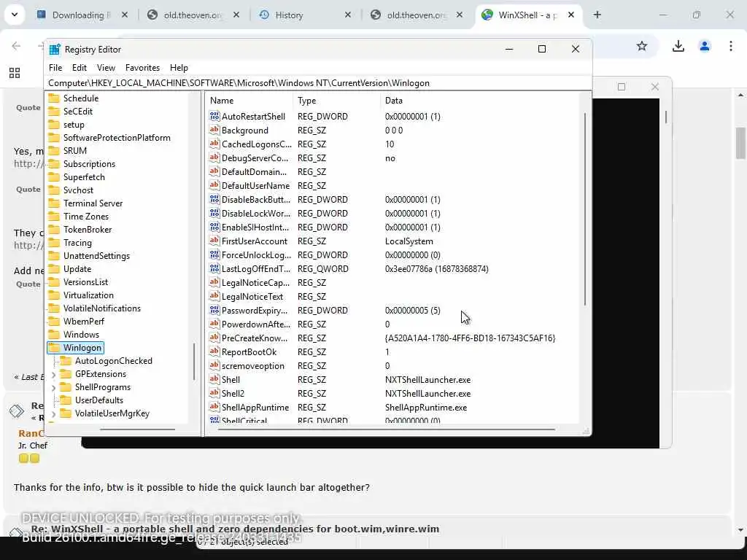Sort values by the Name column header
This screenshot has height=560, width=747.
click(249, 101)
